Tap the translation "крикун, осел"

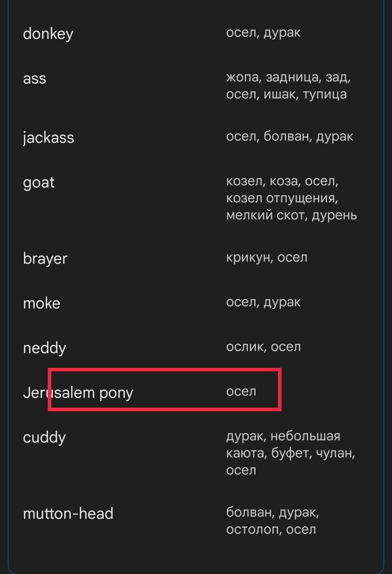267,258
